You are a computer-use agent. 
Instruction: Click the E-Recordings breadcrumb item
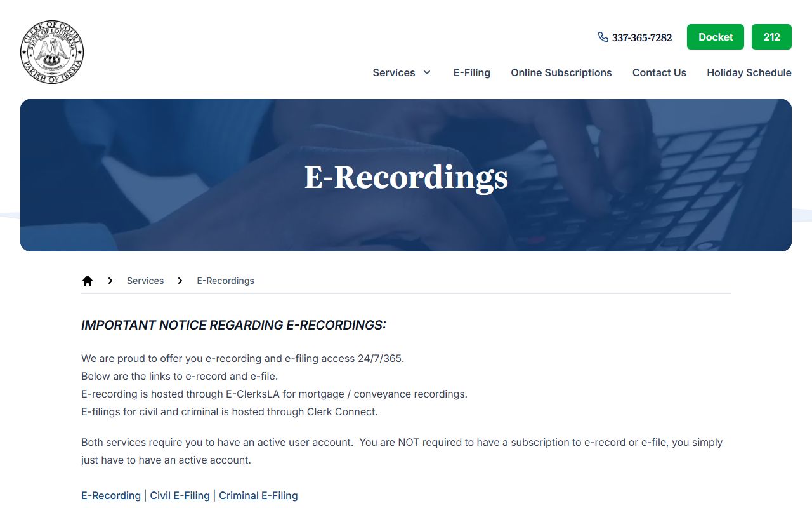[x=225, y=281]
